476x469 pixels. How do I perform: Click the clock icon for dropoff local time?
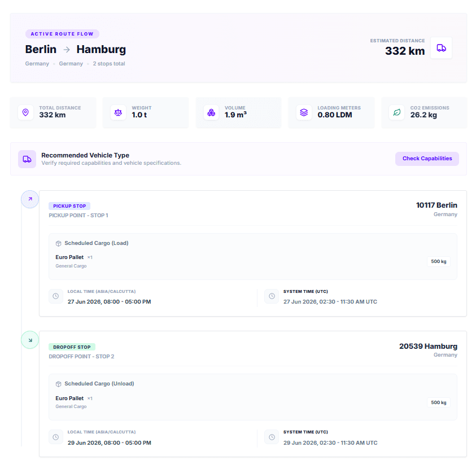[x=56, y=437]
